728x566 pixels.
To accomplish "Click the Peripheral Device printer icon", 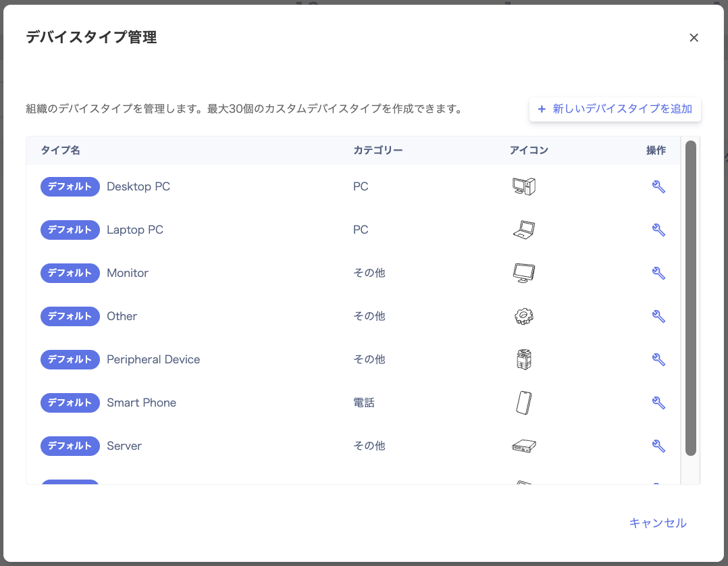I will tap(524, 359).
